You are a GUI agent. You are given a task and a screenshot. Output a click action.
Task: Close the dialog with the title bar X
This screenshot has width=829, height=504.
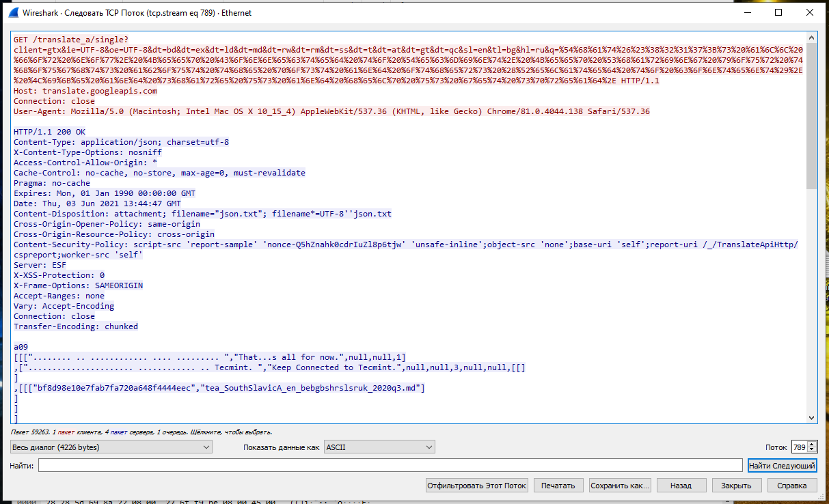[810, 12]
